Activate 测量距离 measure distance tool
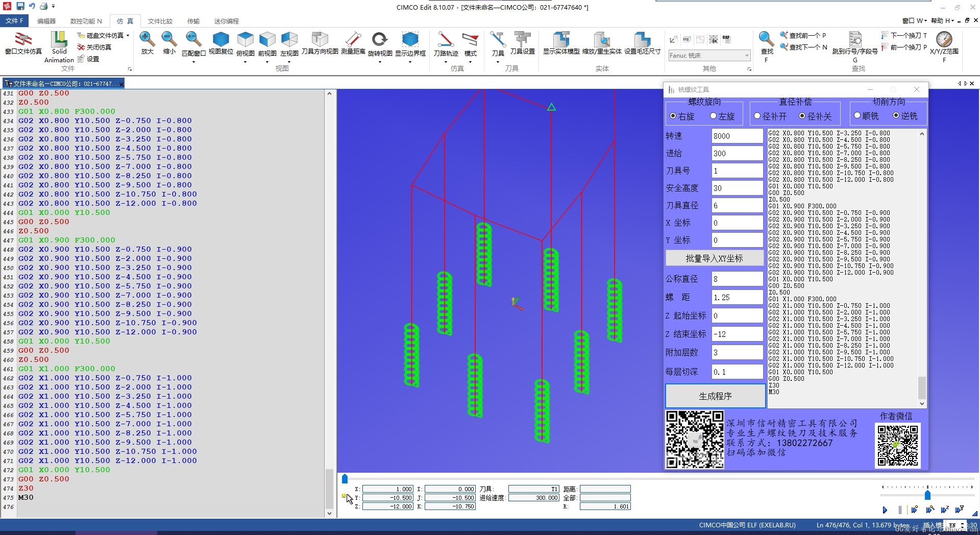The height and width of the screenshot is (535, 980). coord(353,39)
